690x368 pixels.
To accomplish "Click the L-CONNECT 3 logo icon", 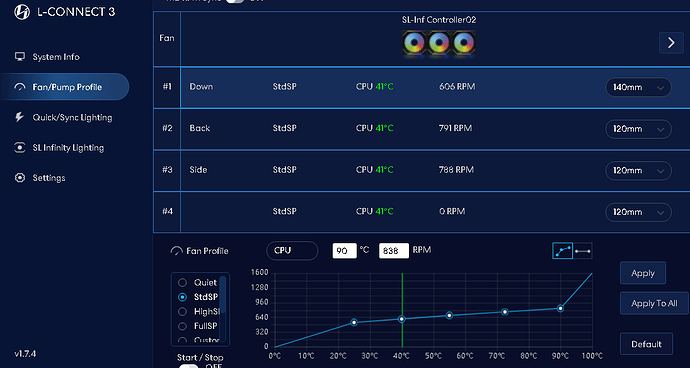I will point(22,12).
